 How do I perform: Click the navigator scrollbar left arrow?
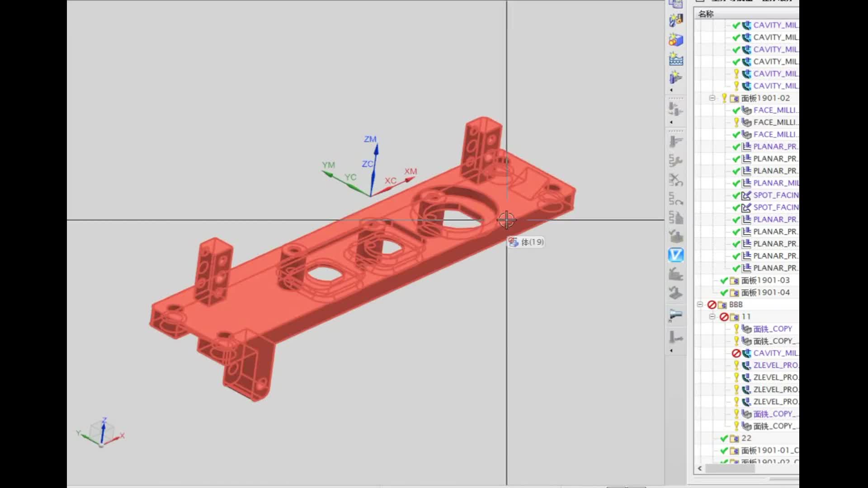point(700,469)
